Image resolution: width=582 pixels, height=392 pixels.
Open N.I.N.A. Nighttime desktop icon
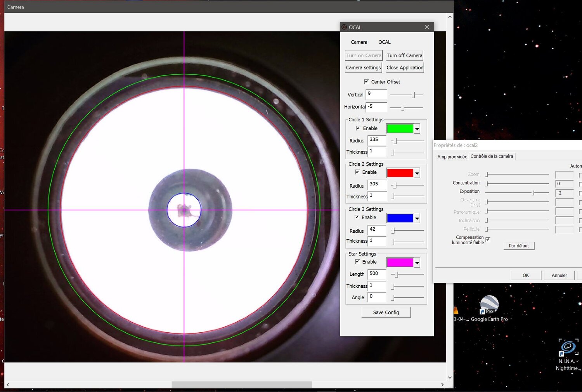(x=568, y=348)
